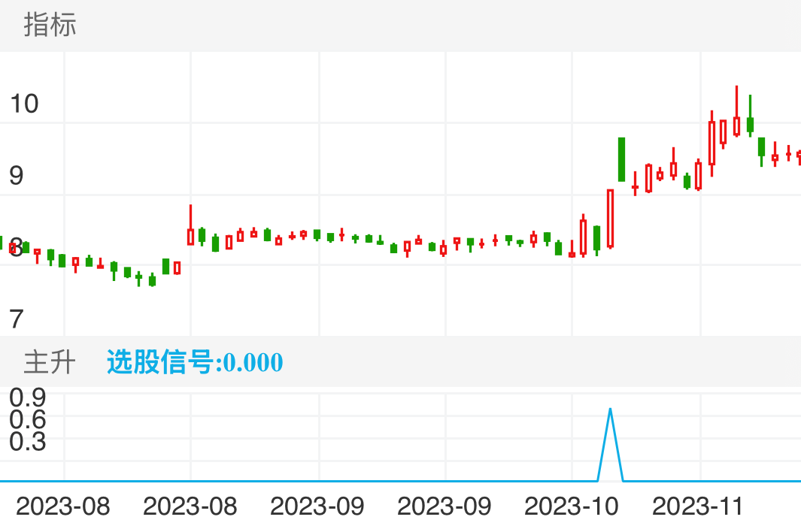Viewport: 801px width, 532px height.
Task: Click the indicator axis value 0.3
Action: pyautogui.click(x=28, y=442)
